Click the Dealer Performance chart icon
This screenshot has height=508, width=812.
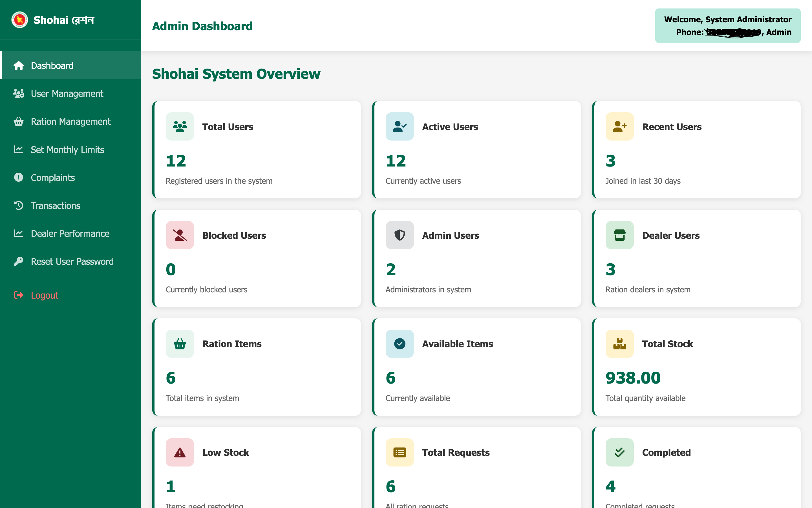point(18,233)
